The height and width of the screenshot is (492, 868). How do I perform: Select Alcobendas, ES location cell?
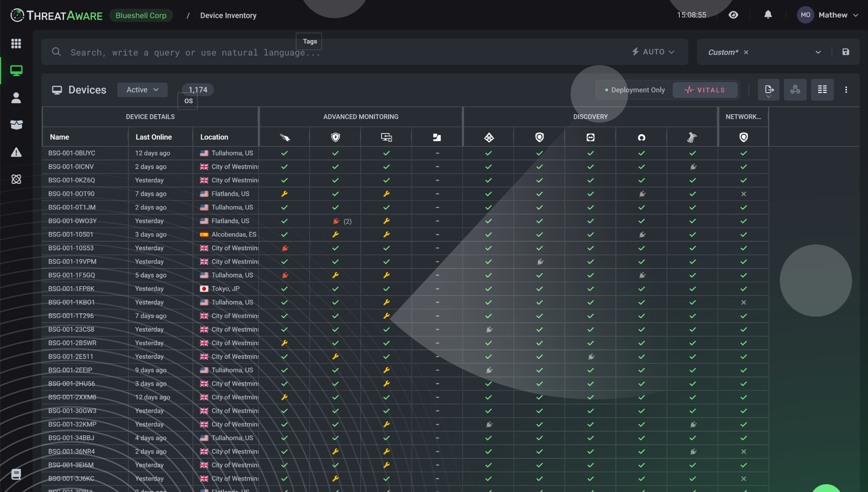coord(228,234)
